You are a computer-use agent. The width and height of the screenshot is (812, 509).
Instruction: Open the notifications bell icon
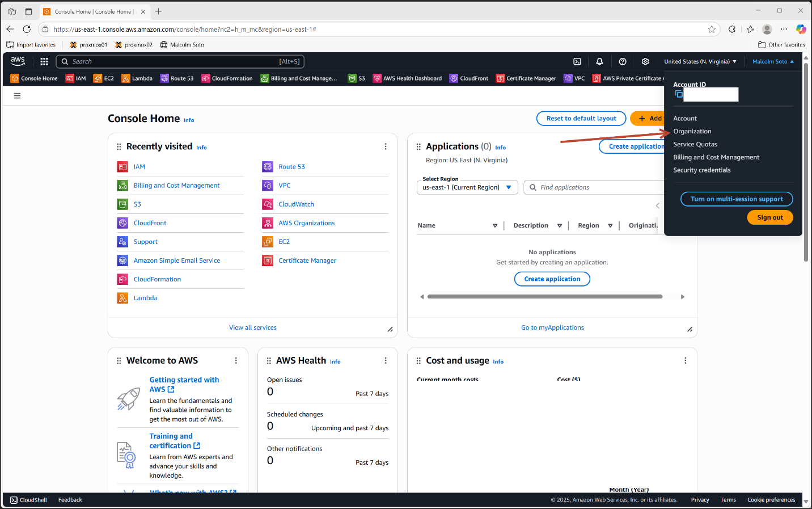click(x=599, y=61)
